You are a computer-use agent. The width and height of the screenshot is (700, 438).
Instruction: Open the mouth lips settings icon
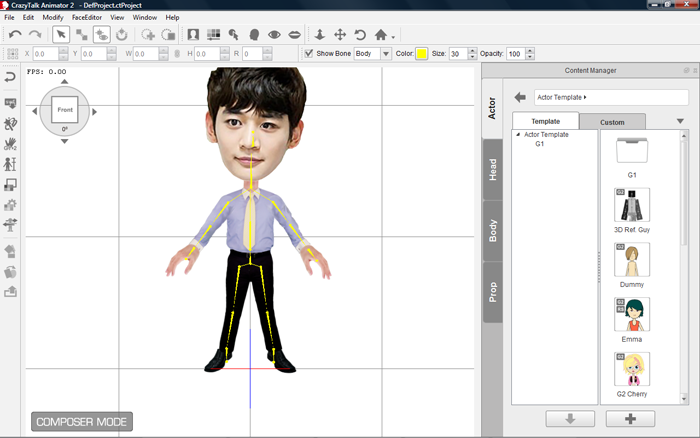pyautogui.click(x=295, y=34)
